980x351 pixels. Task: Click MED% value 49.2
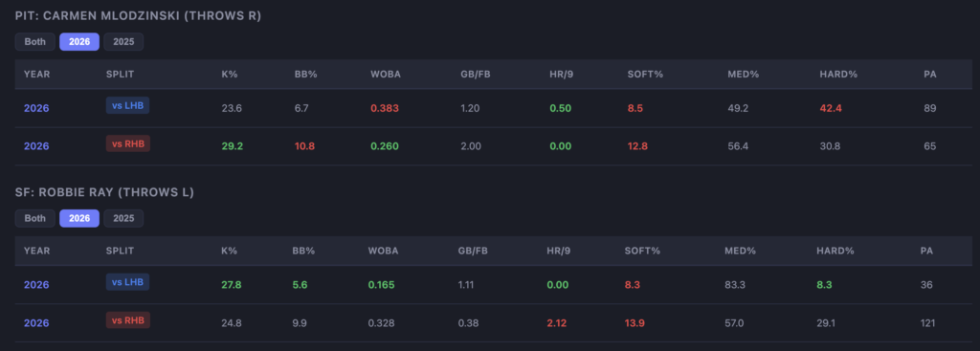738,108
